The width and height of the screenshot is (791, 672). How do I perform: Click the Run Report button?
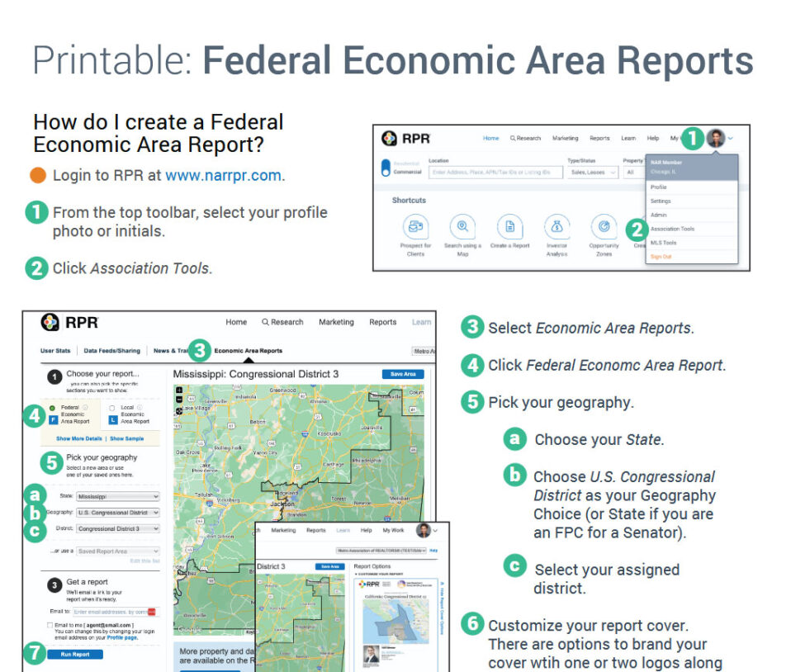coord(75,655)
